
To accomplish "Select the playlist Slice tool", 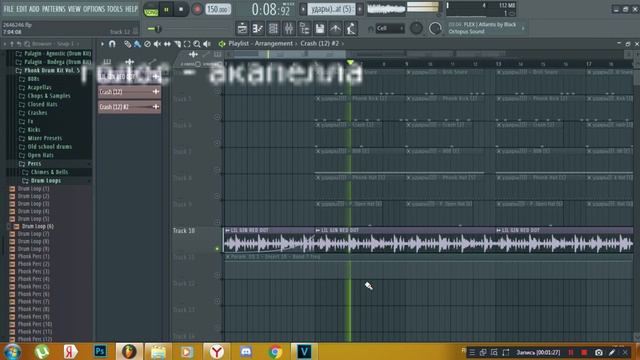I will pos(177,44).
